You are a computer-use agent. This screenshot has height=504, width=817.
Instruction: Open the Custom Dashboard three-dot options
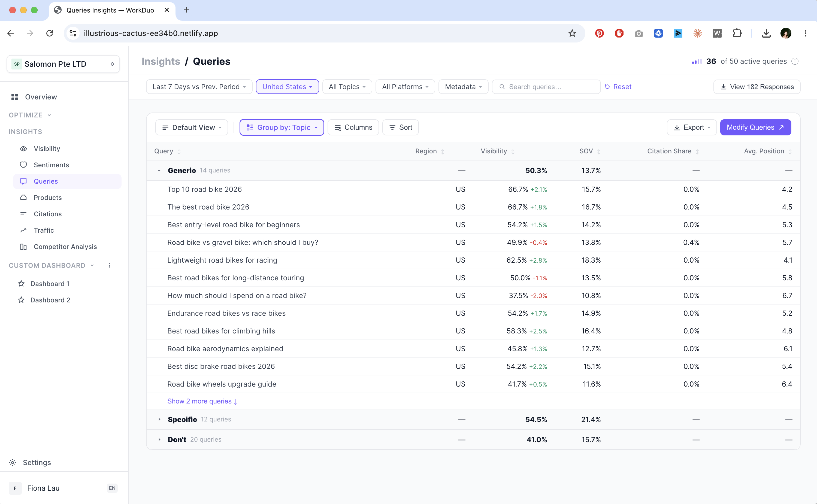pos(109,265)
